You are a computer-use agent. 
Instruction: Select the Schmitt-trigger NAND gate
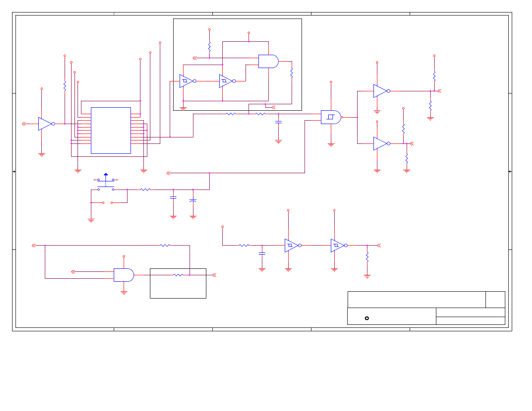pyautogui.click(x=331, y=117)
